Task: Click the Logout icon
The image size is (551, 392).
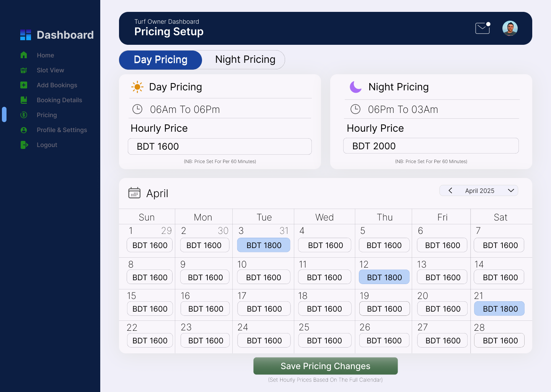Action: tap(24, 145)
